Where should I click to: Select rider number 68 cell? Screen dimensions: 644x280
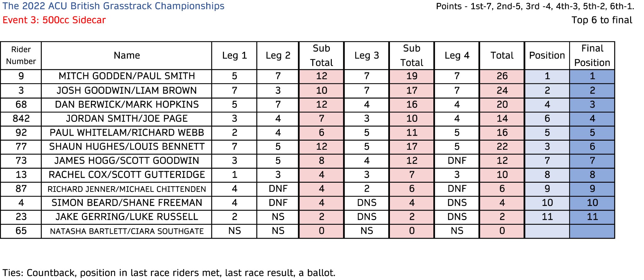21,105
